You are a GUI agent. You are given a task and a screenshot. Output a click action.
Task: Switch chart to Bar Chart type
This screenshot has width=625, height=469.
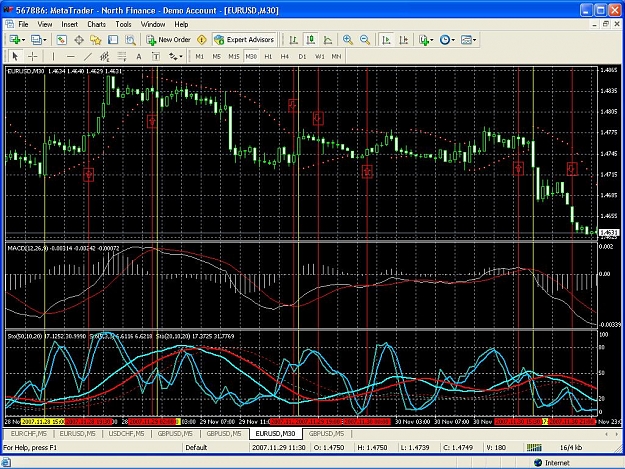[294, 40]
